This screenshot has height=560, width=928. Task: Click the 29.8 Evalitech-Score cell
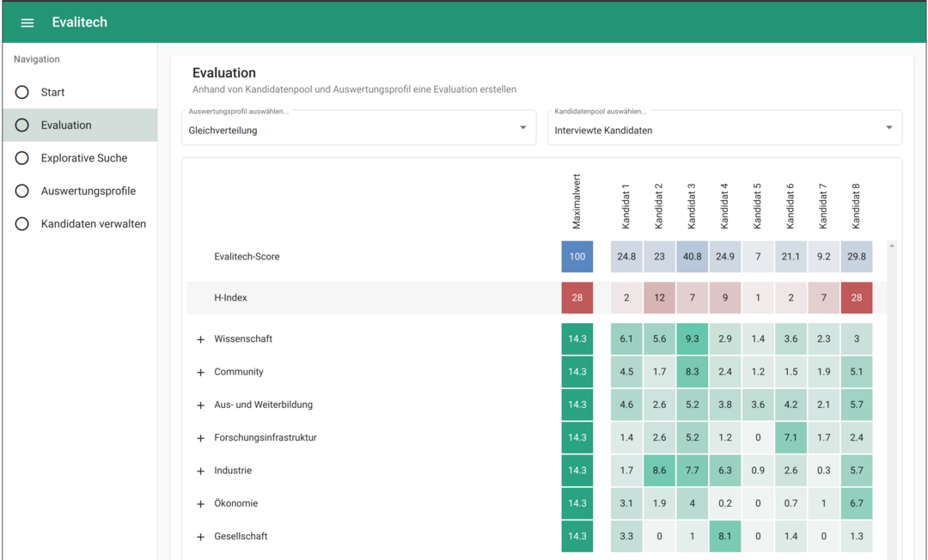click(x=857, y=257)
